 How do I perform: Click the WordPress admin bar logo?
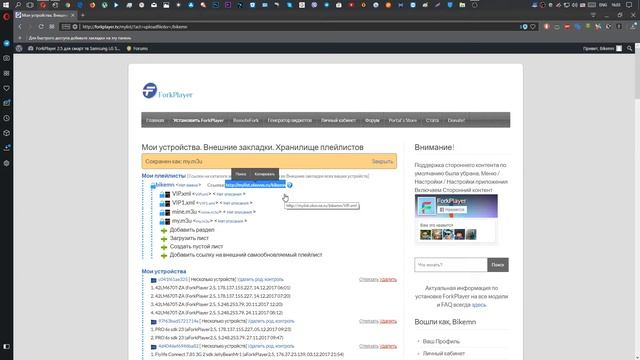[x=19, y=48]
